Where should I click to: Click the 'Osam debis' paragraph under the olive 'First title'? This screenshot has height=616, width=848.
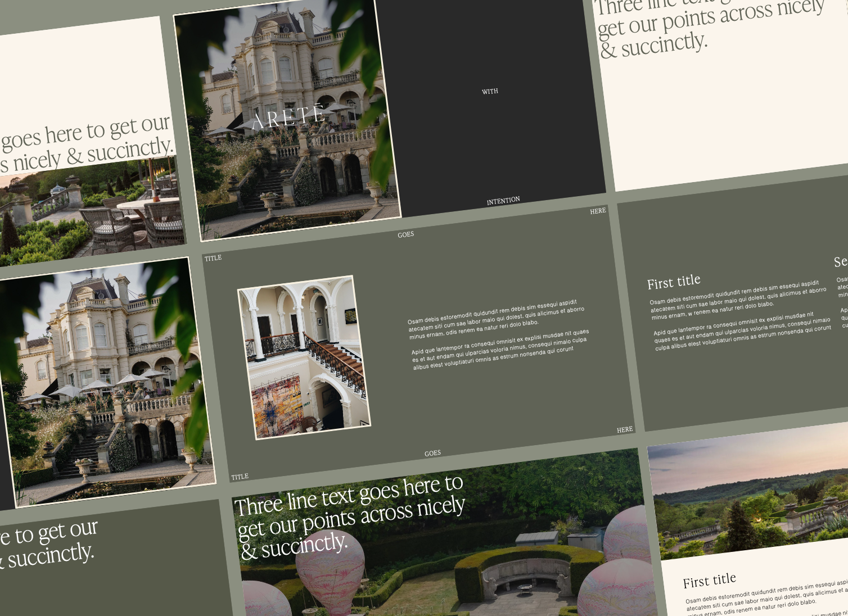point(738,300)
